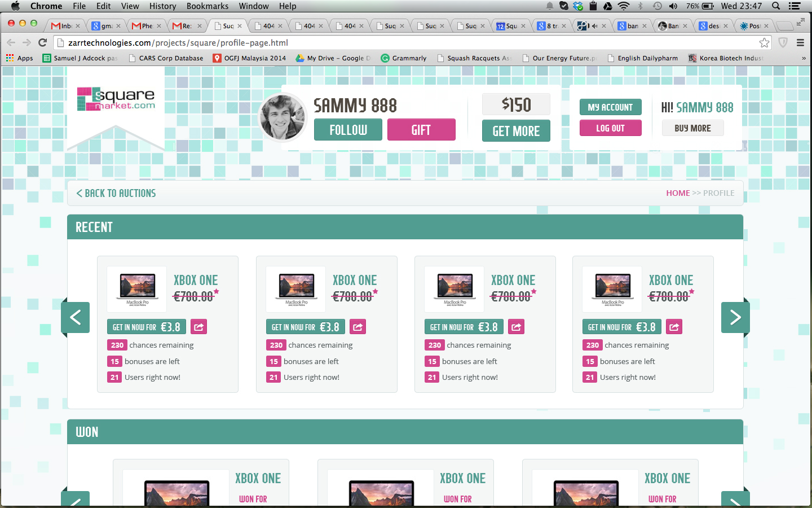Open the Apps bookmarks shortcut
Viewport: 812px width, 508px height.
(x=20, y=58)
